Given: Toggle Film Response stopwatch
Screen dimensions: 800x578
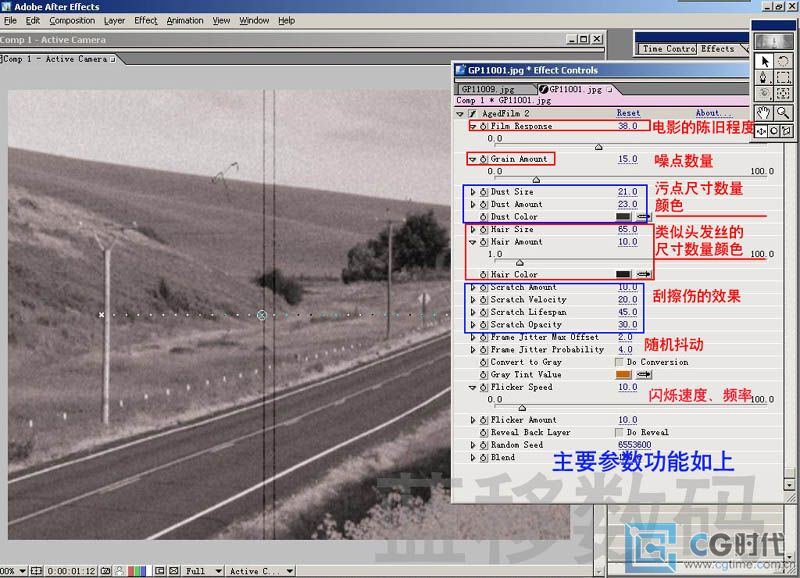Looking at the screenshot, I should pyautogui.click(x=484, y=126).
